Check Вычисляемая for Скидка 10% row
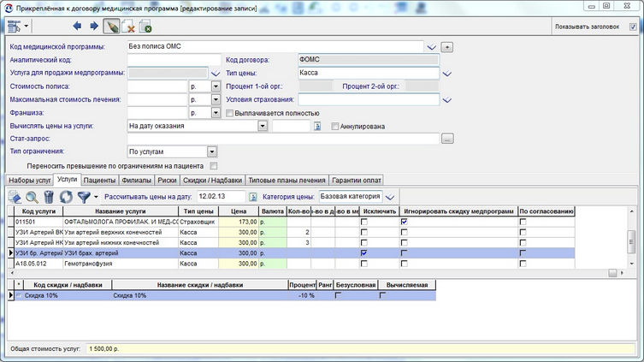Image resolution: width=644 pixels, height=362 pixels. pos(382,295)
